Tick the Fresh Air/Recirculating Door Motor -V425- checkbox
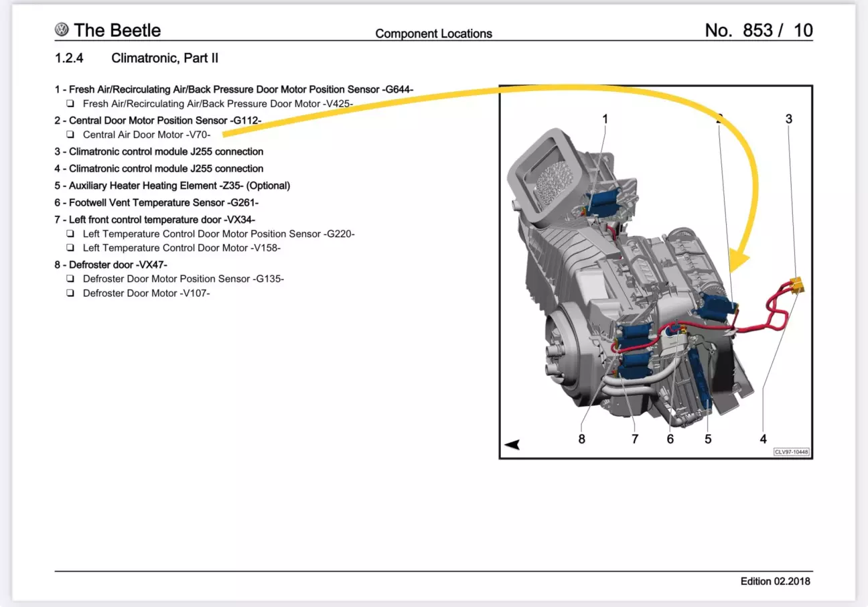The width and height of the screenshot is (868, 607). [70, 104]
